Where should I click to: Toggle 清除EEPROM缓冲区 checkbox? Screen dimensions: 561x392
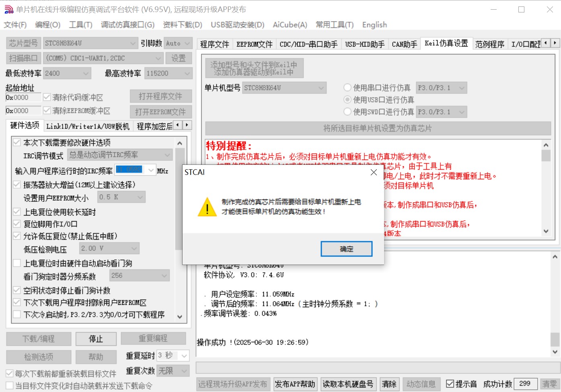click(x=47, y=110)
